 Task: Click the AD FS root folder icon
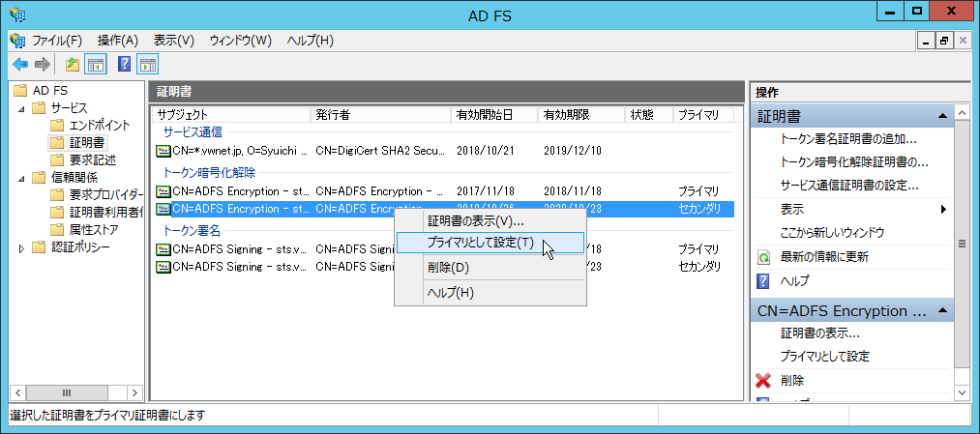(20, 91)
